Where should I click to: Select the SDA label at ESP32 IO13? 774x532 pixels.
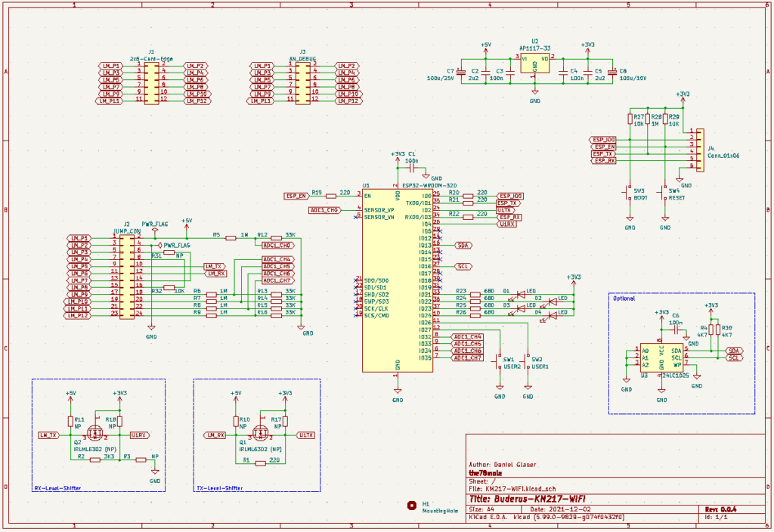(463, 246)
